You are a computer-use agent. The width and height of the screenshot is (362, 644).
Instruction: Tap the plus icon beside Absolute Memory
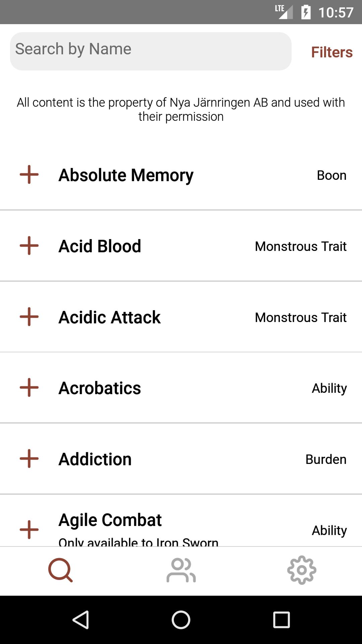pyautogui.click(x=29, y=174)
